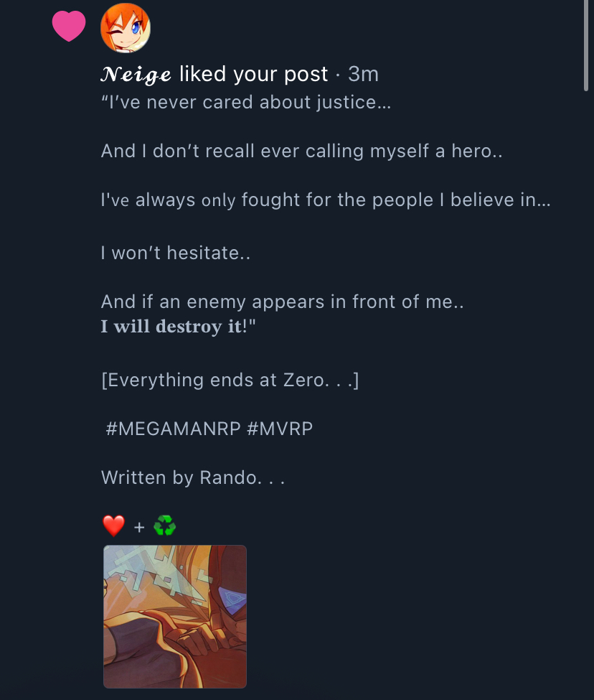Select the "I've never cared about justice" line

coord(247,103)
